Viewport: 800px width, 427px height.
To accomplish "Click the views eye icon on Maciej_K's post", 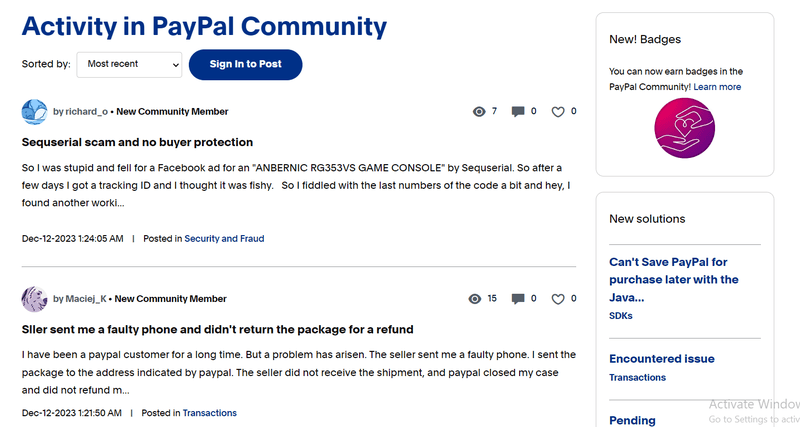I will [475, 299].
